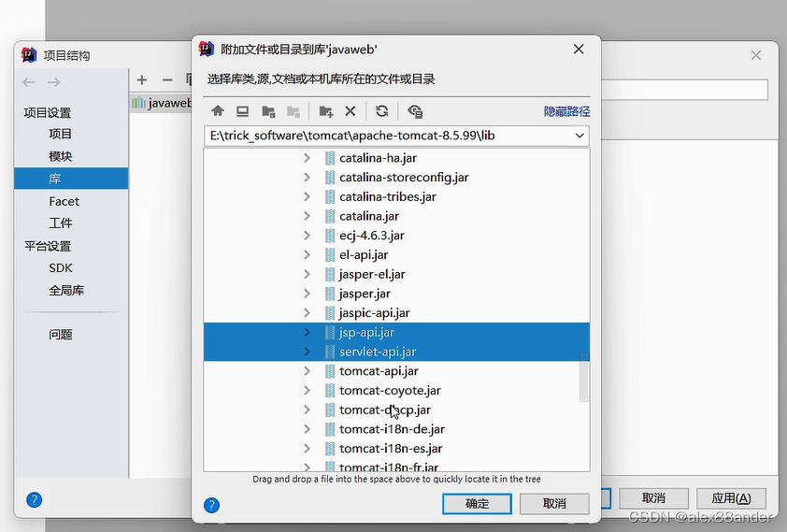Expand catalina-ha.jar node
Image resolution: width=787 pixels, height=532 pixels.
(x=308, y=158)
